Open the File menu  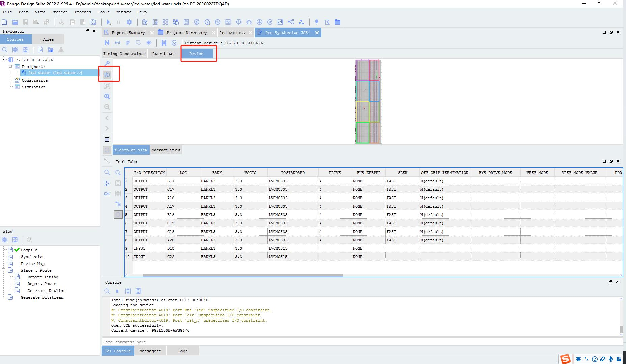(7, 12)
